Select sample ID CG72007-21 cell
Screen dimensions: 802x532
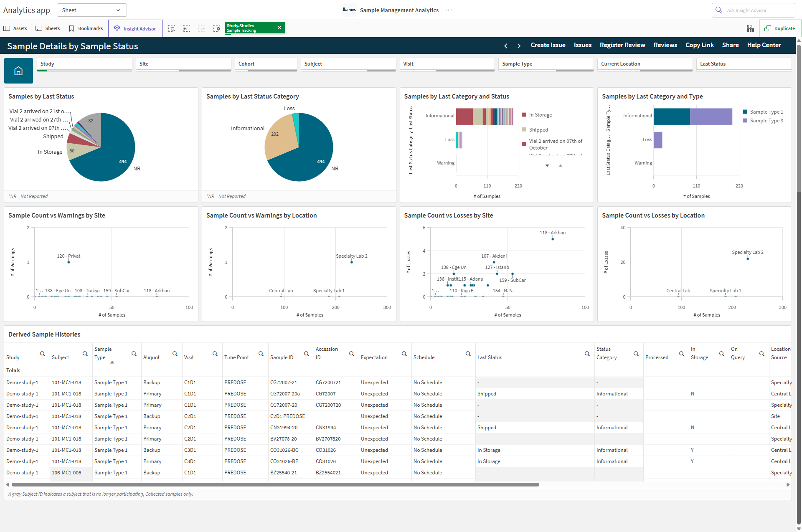click(291, 383)
